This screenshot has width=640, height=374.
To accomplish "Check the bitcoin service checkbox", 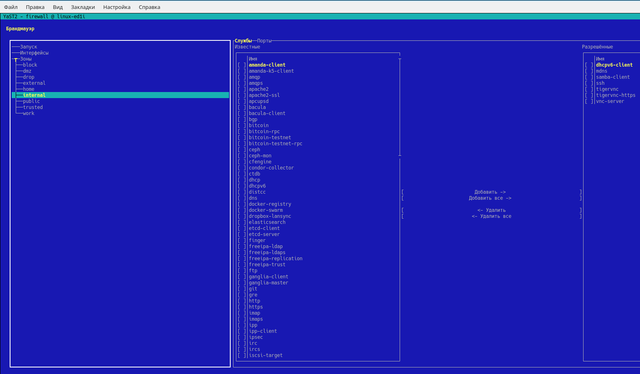I will pyautogui.click(x=242, y=125).
